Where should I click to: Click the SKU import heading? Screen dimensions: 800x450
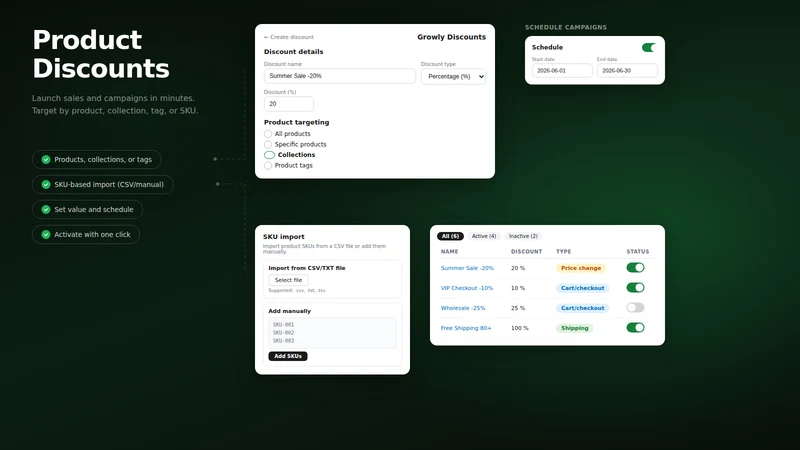(284, 237)
